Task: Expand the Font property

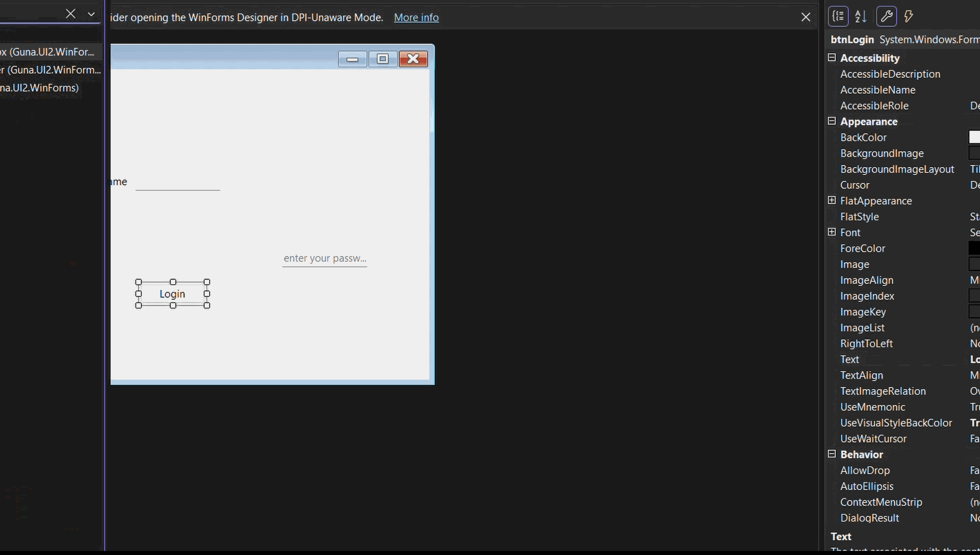Action: (832, 232)
